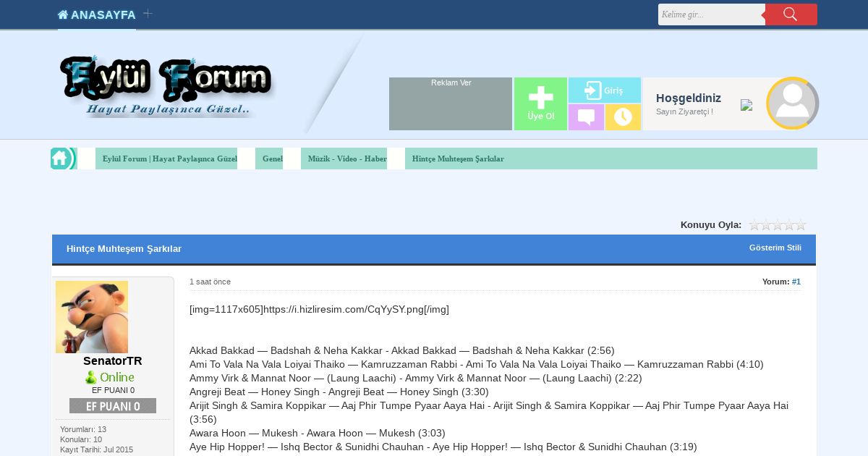Open the Genel breadcrumb
The height and width of the screenshot is (456, 868).
coord(273,159)
